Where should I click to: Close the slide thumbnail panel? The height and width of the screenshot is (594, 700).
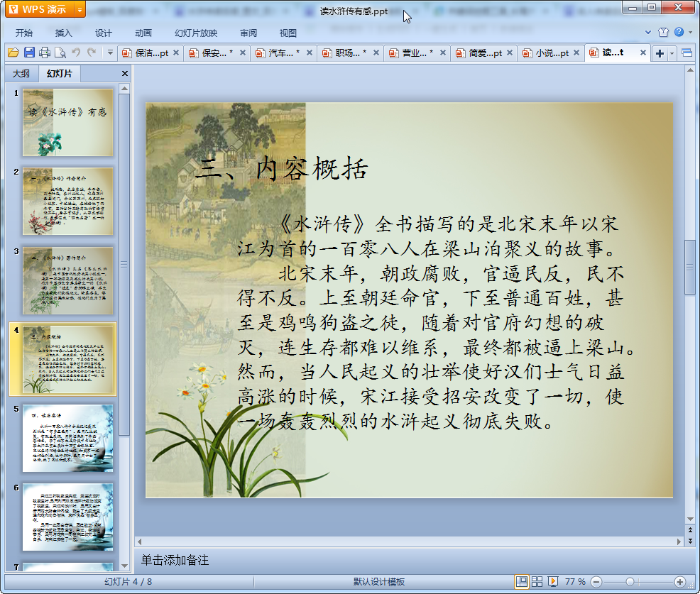[x=125, y=74]
